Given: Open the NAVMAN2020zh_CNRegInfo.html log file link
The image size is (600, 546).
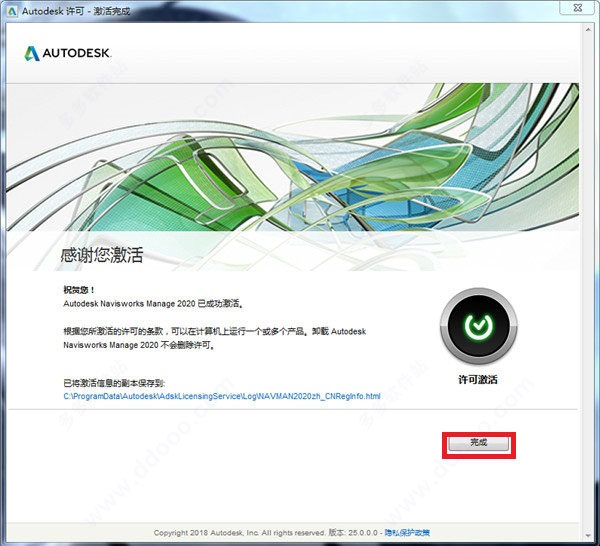Looking at the screenshot, I should (222, 396).
